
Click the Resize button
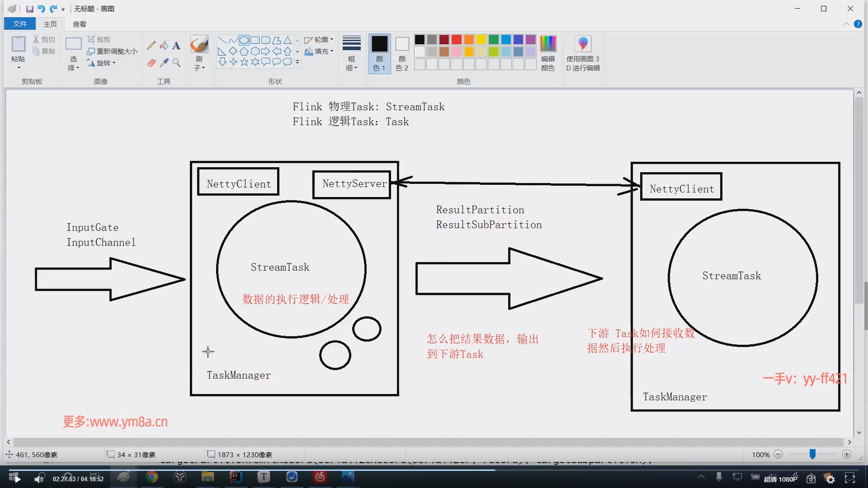click(x=113, y=51)
